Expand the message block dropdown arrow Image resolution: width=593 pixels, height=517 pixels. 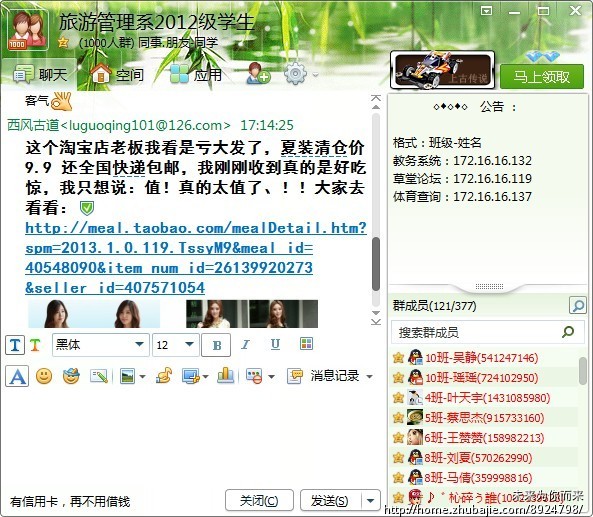[272, 377]
